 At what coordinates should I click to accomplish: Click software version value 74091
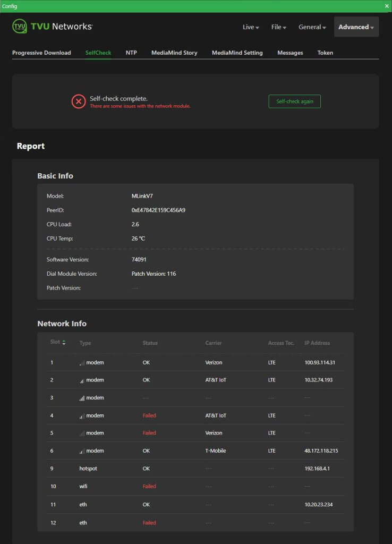[139, 259]
